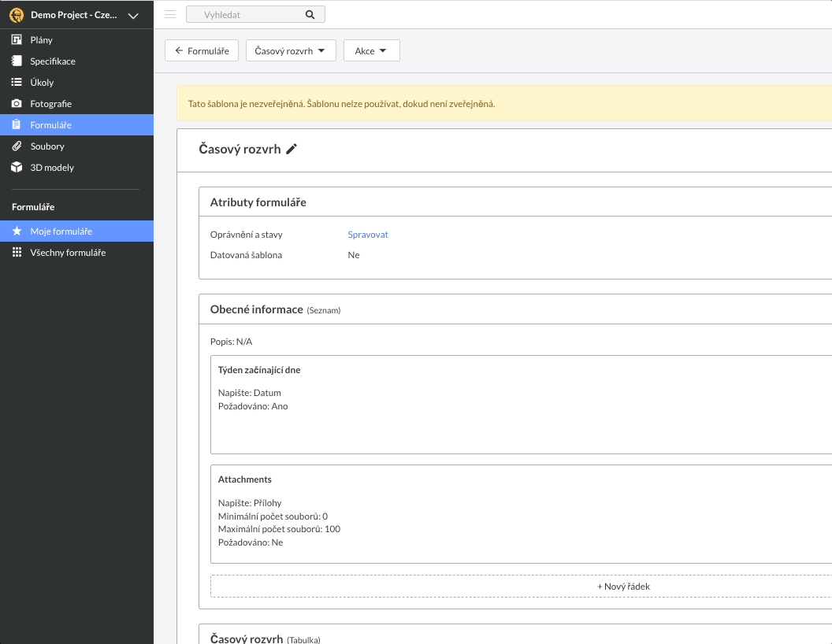The height and width of the screenshot is (644, 832).
Task: Open Specifikace via its notebook icon
Action: (x=17, y=61)
